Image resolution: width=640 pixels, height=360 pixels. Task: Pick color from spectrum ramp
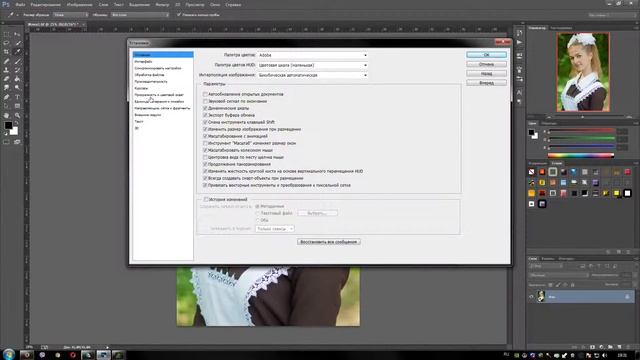click(581, 156)
